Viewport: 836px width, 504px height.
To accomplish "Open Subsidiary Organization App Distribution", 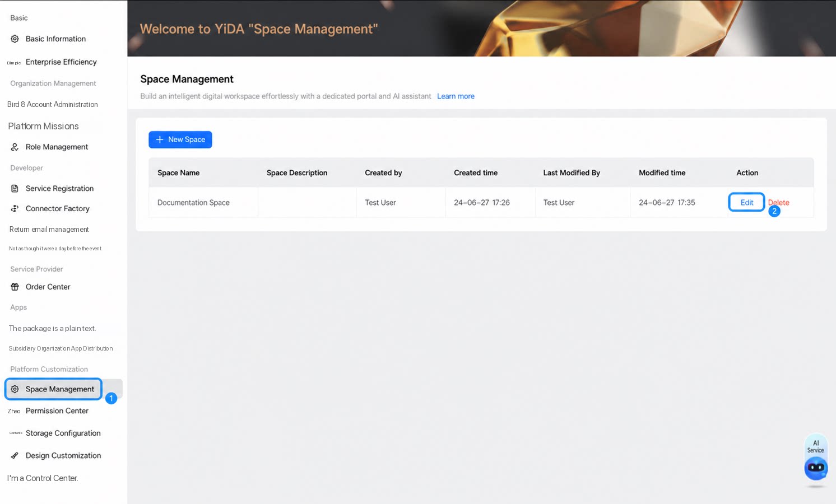I will (61, 348).
